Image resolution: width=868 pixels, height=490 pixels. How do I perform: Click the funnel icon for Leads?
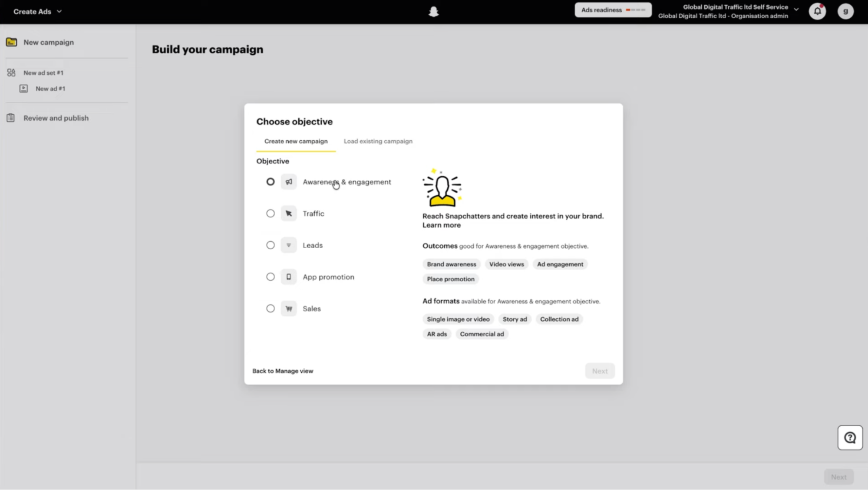(288, 245)
